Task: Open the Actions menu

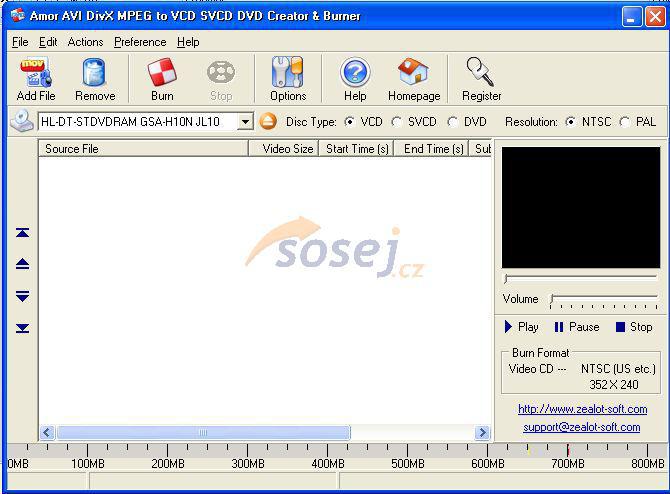Action: [85, 42]
